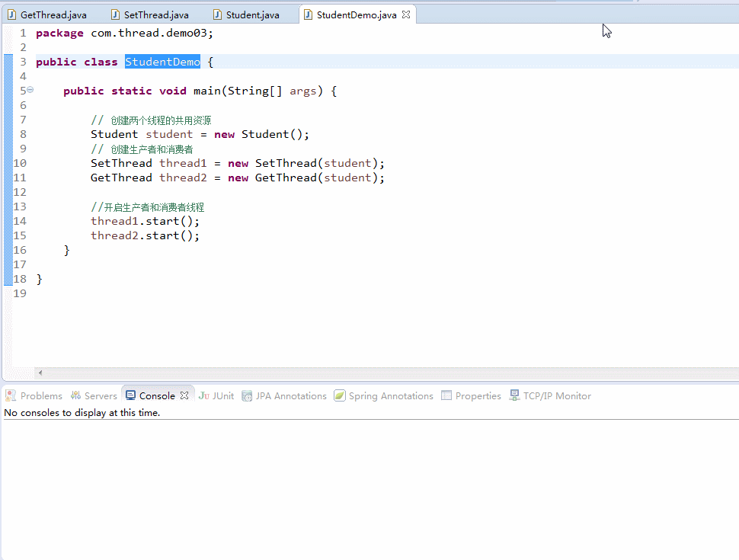Close the Console view

coord(184,395)
